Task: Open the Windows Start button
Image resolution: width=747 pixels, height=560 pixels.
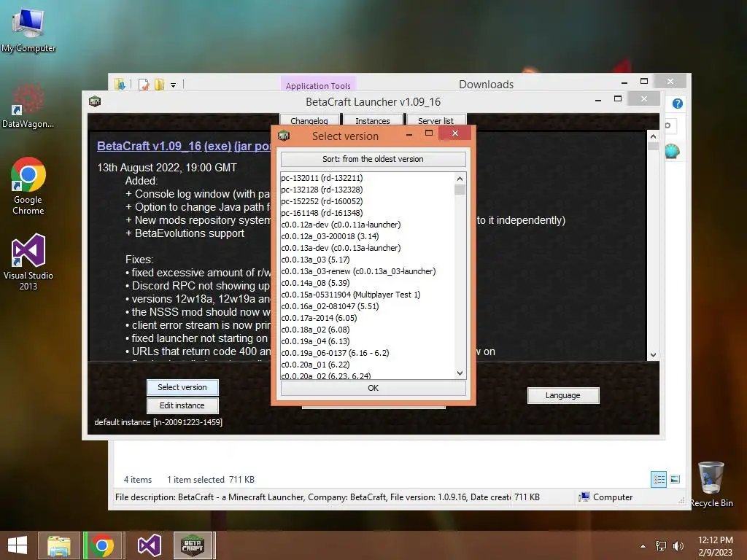Action: [x=18, y=545]
